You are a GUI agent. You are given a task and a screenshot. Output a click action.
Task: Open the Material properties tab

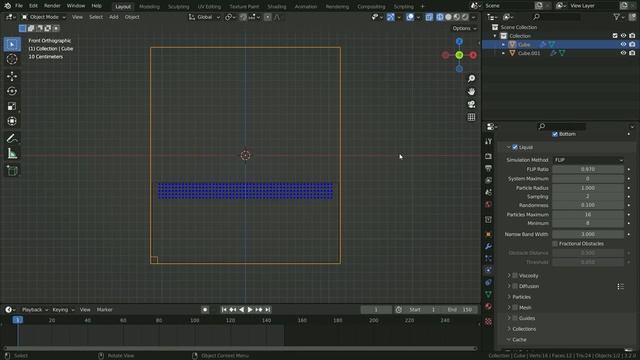click(488, 306)
